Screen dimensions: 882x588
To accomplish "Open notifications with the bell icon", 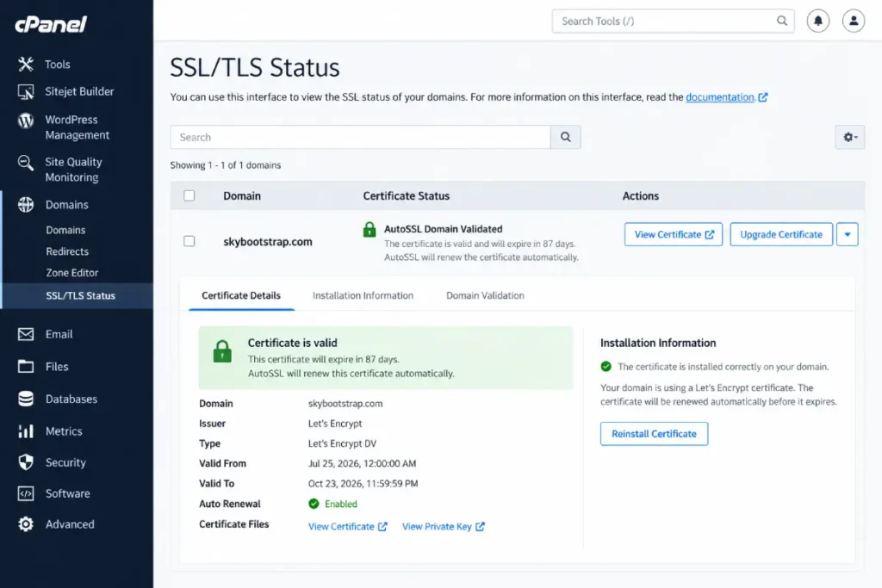I will [818, 21].
